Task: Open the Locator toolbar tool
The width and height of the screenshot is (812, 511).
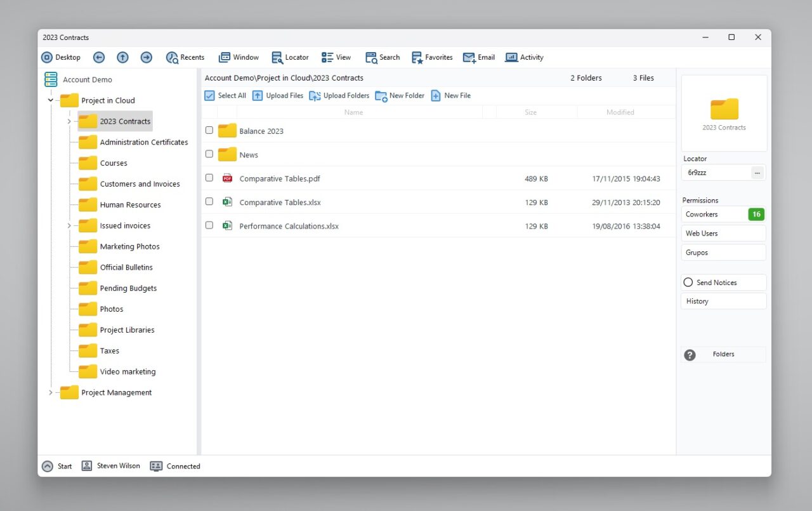Action: tap(290, 57)
